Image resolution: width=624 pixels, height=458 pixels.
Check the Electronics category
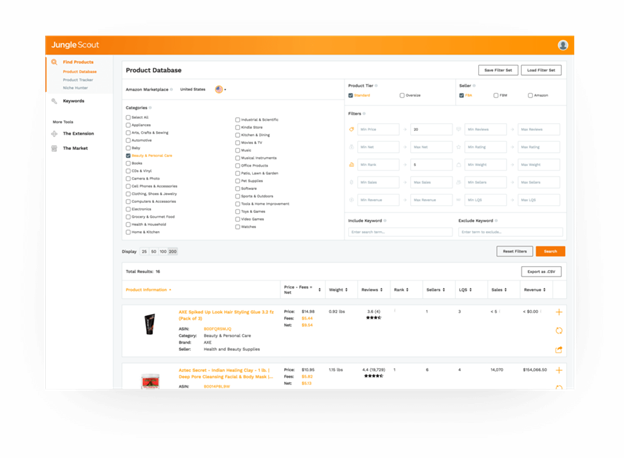128,209
